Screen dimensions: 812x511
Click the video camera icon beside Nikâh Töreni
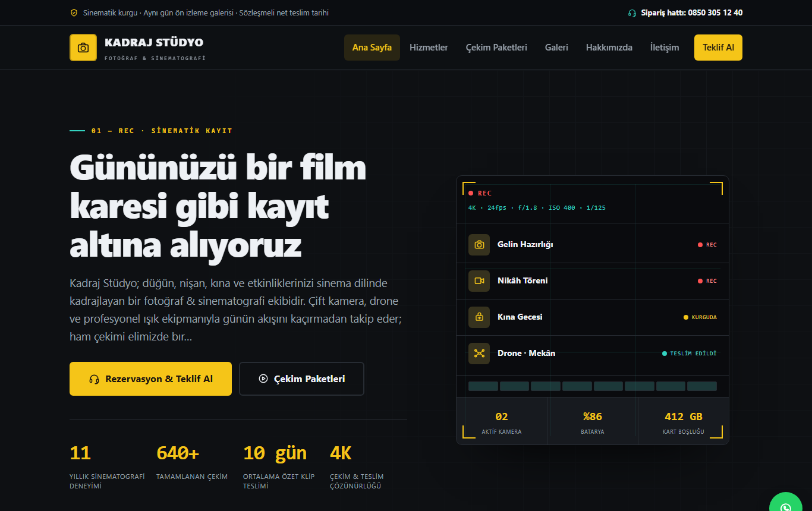point(479,281)
